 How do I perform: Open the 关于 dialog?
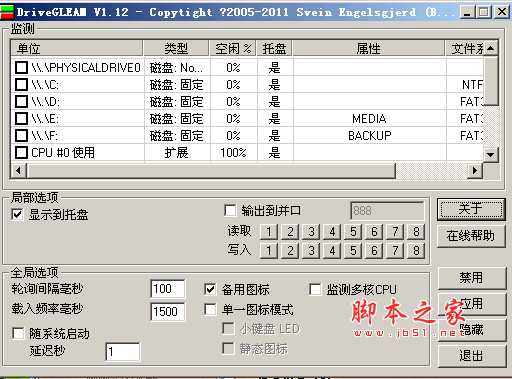(471, 209)
